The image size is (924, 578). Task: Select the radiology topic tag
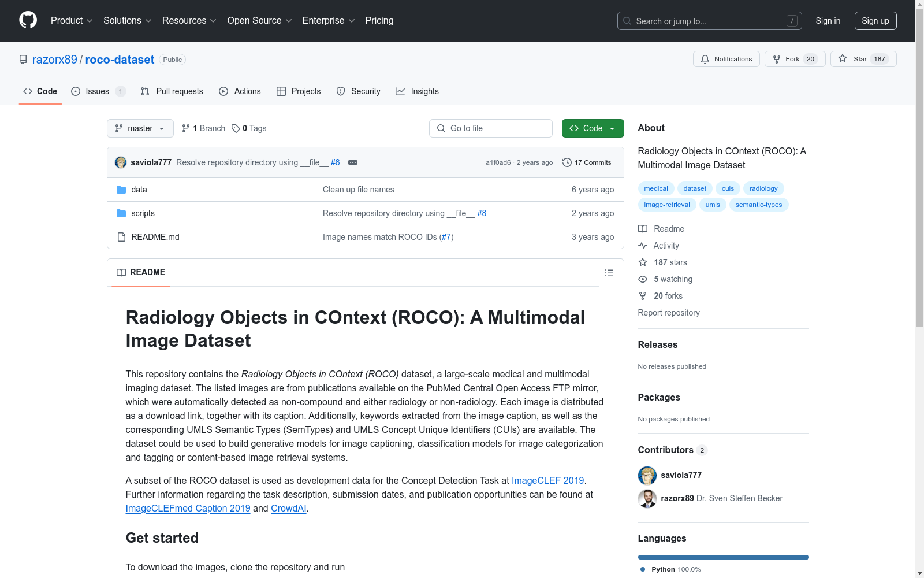click(763, 188)
